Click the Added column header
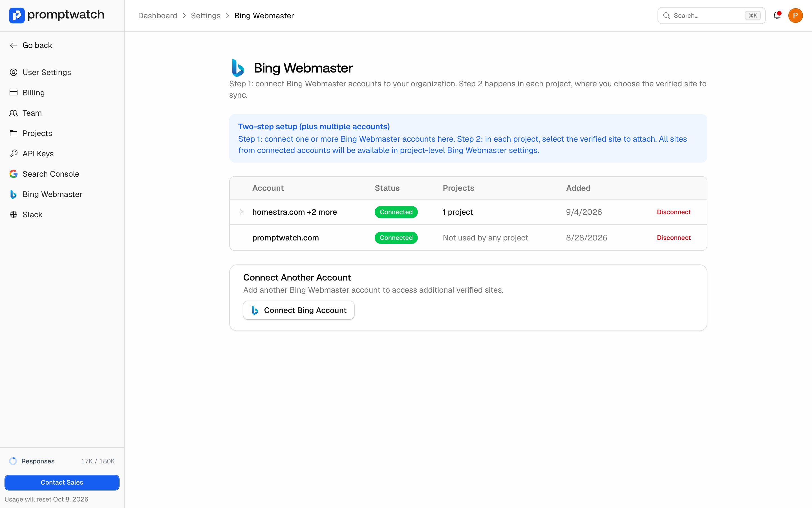Image resolution: width=812 pixels, height=508 pixels. (x=578, y=188)
